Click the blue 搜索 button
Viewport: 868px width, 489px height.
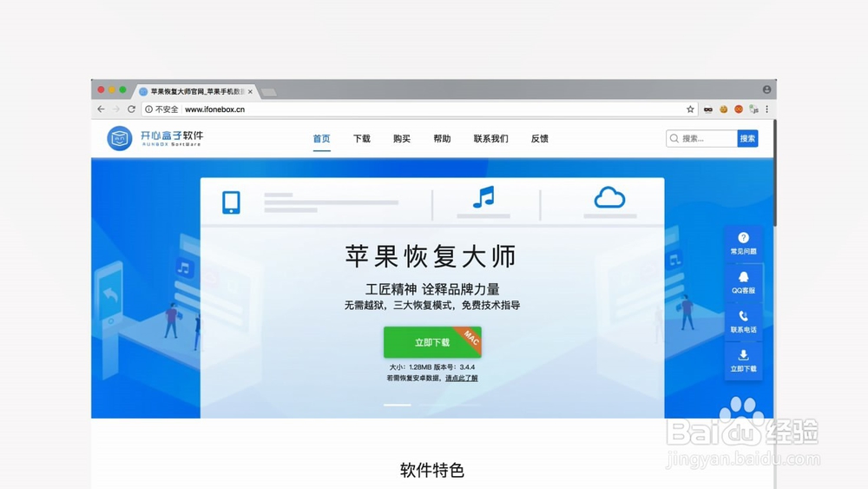tap(747, 138)
